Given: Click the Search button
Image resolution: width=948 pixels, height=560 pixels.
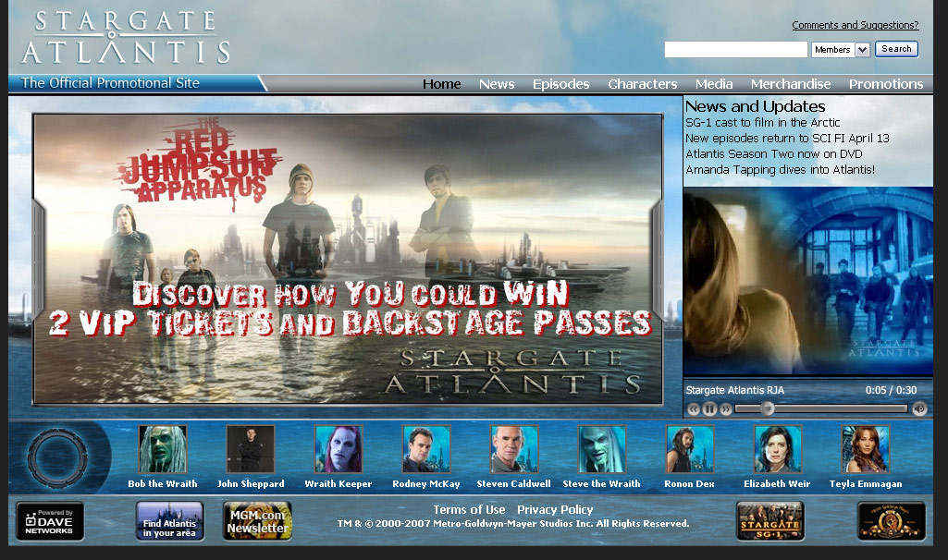Looking at the screenshot, I should [x=896, y=49].
